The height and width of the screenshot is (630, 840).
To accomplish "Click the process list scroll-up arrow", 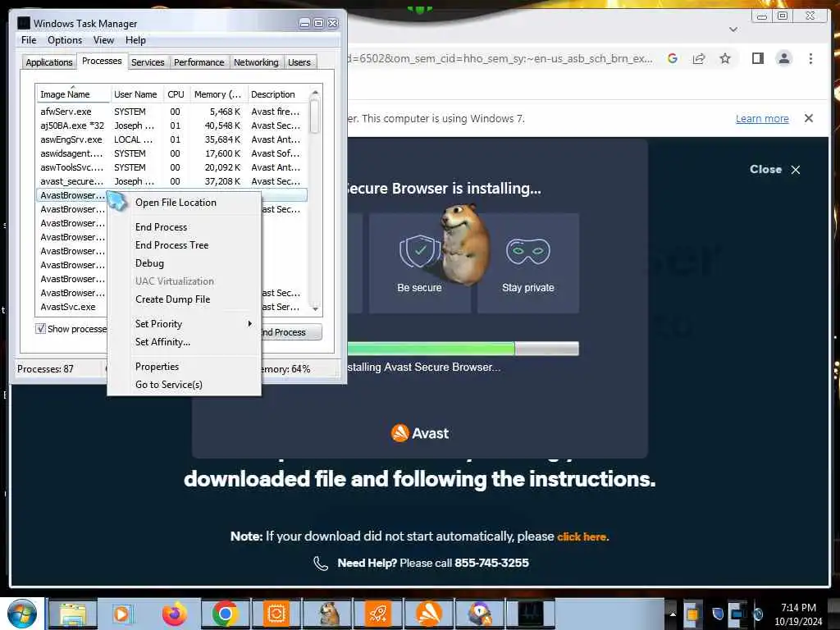I will 315,94.
